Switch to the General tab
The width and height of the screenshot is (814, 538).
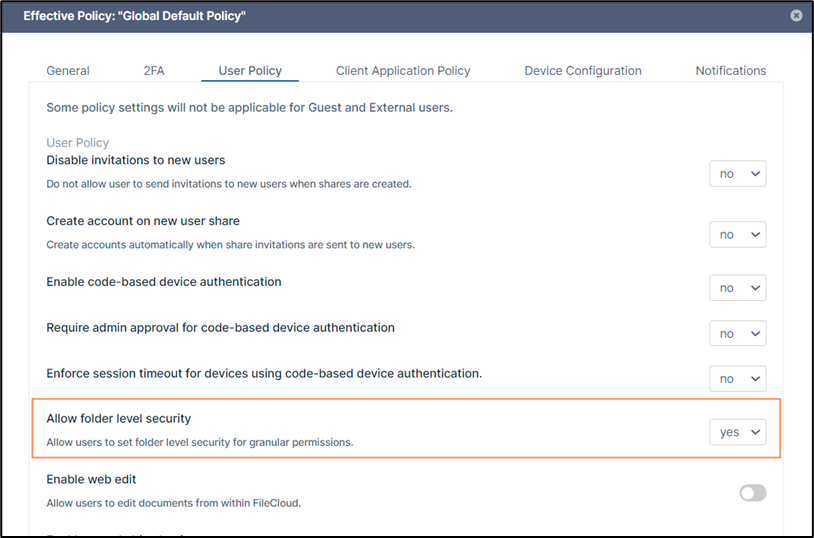coord(68,71)
